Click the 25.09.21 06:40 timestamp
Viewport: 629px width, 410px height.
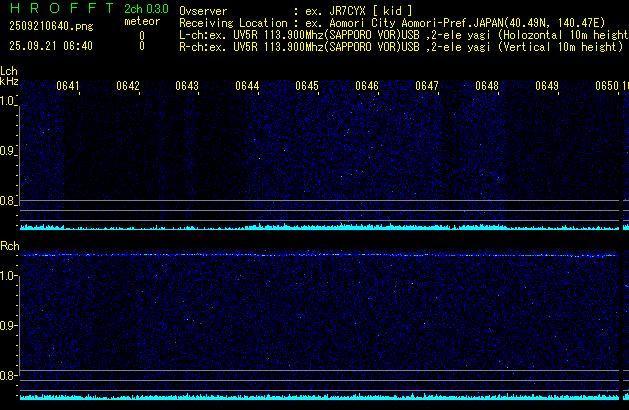[x=48, y=46]
